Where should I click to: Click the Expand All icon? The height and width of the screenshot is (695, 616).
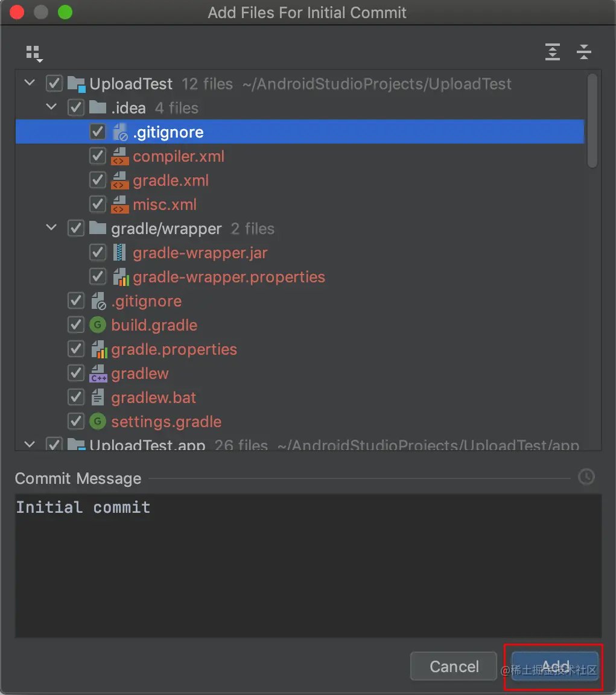tap(552, 52)
